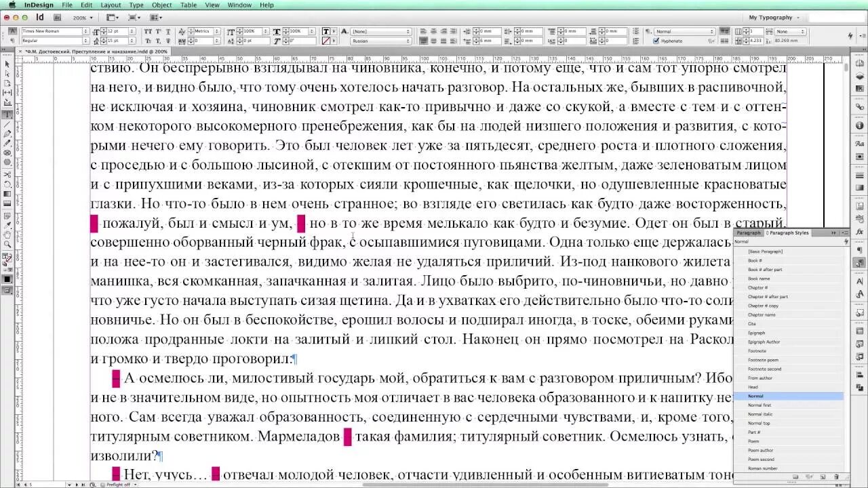Click Create New Style icon in Paragraph Styles
Screen dimensions: 868x488
(823, 476)
